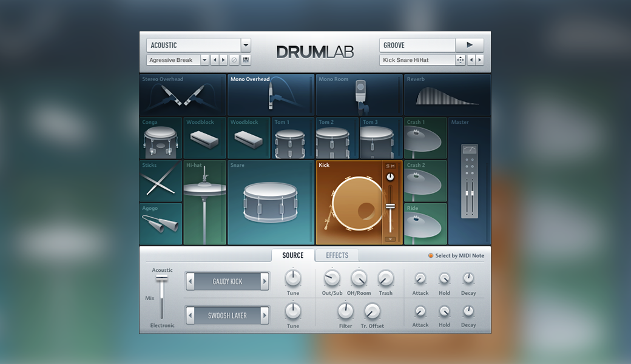631x364 pixels.
Task: Select previous acoustic sample before GAUDY KICK
Action: tap(191, 281)
